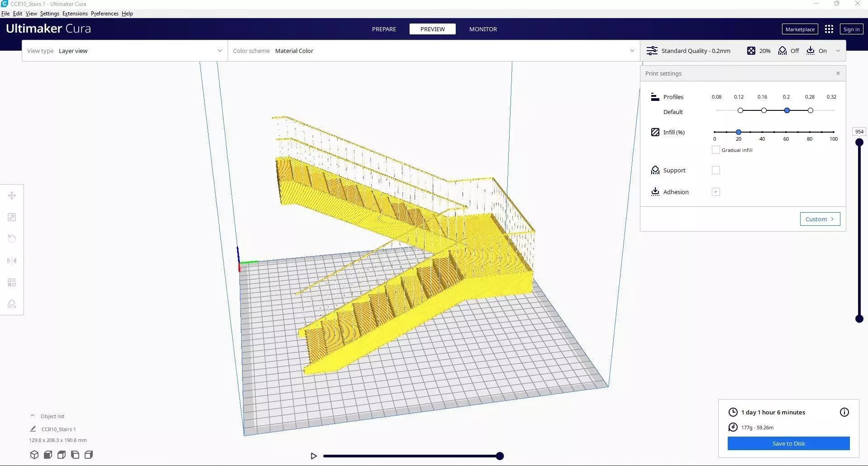The width and height of the screenshot is (868, 466).
Task: Select the 0.28 profile radio point
Action: tap(811, 110)
